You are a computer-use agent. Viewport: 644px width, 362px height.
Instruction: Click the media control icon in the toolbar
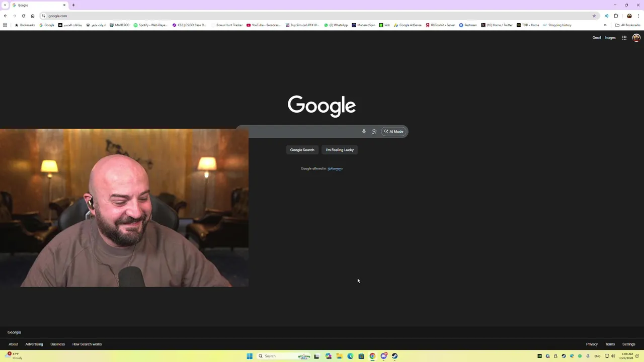pos(606,16)
